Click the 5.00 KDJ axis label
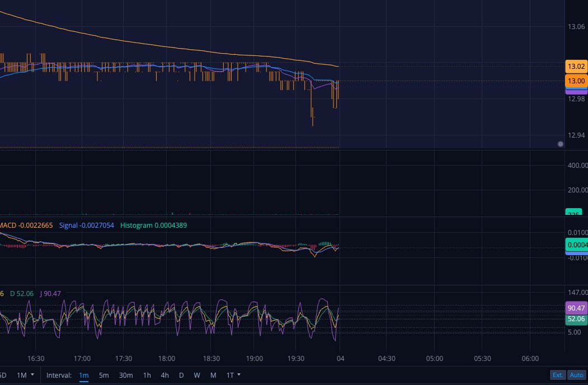The image size is (588, 385). 574,332
